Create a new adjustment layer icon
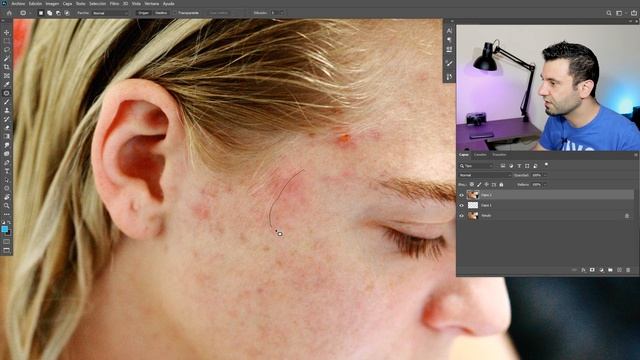 click(x=601, y=270)
